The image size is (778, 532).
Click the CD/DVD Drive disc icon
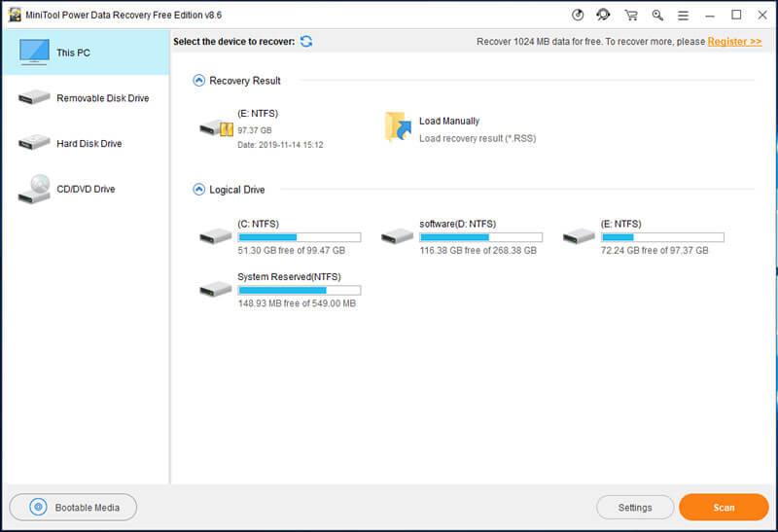click(x=34, y=189)
